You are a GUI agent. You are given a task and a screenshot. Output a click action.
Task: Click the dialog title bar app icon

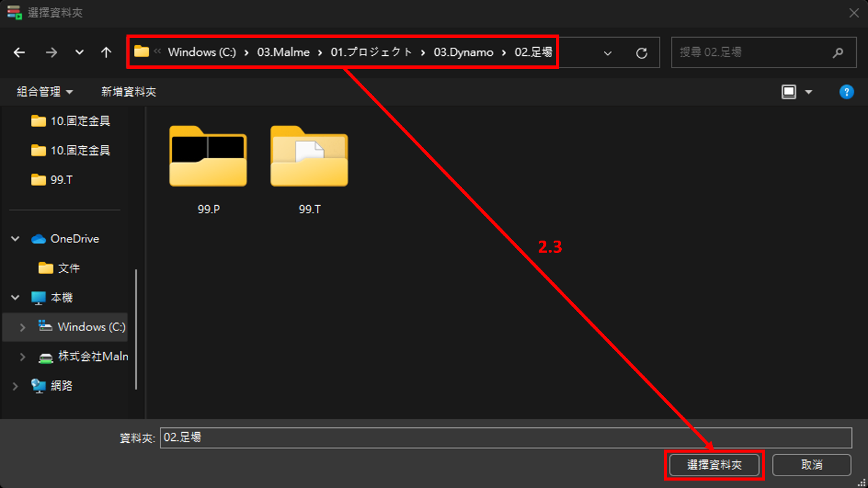tap(14, 12)
